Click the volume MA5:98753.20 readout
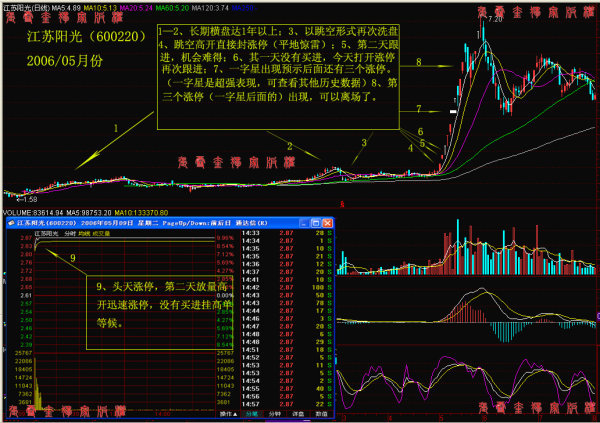600x423 pixels. pos(89,212)
